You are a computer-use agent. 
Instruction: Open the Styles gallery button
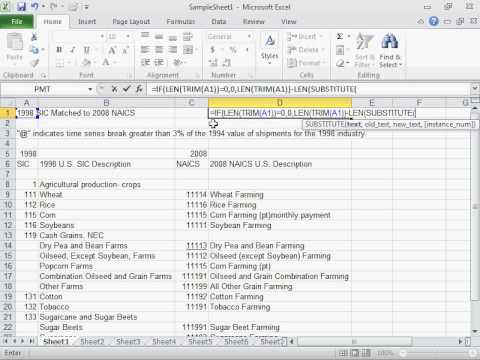click(x=269, y=49)
